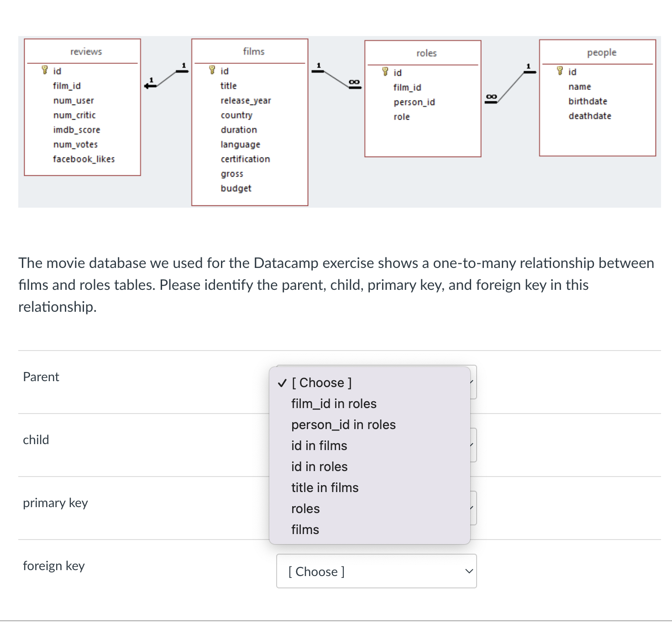Click the key icon beside id in roles
Viewport: 672px width, 629px height.
click(385, 72)
